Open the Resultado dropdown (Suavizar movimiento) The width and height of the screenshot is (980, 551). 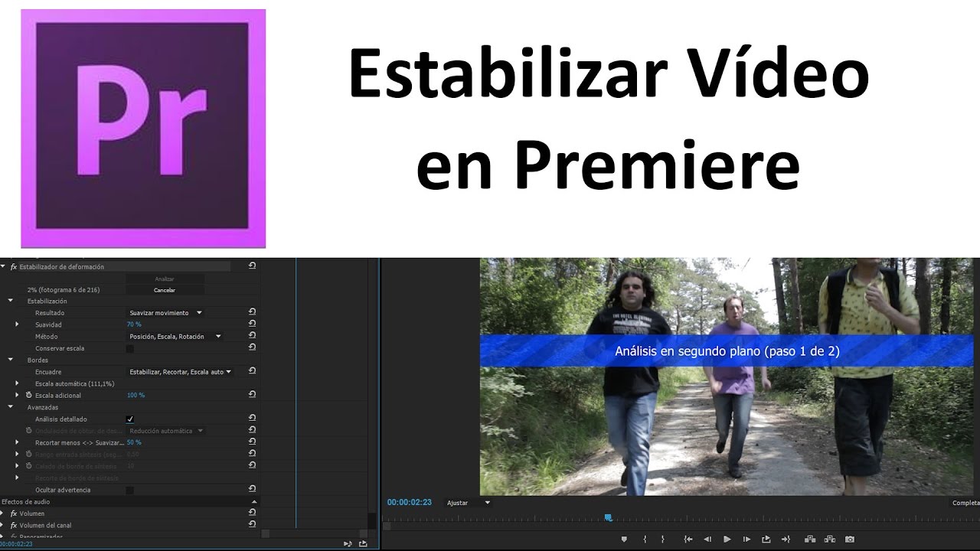[165, 312]
